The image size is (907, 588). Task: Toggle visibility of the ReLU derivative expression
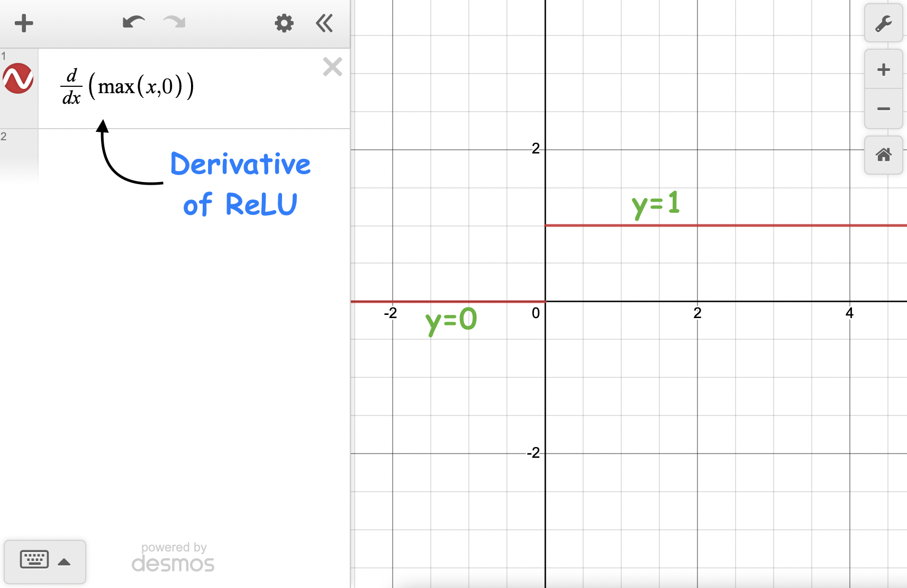coord(18,78)
